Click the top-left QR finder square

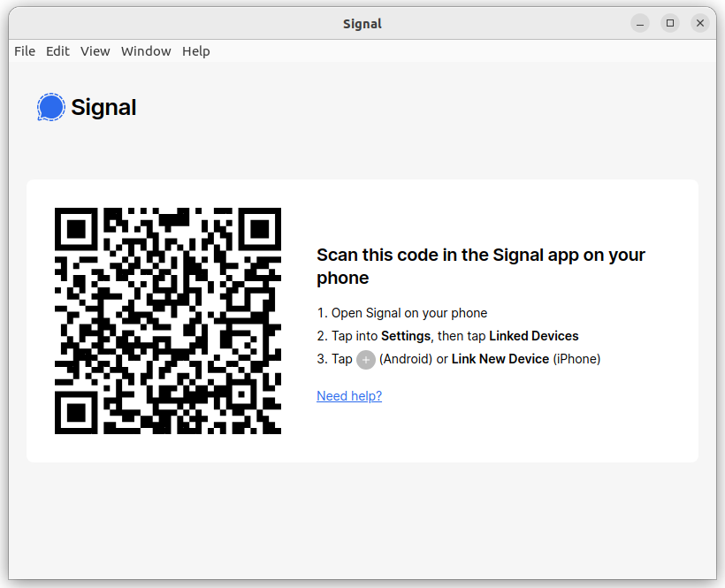76,229
